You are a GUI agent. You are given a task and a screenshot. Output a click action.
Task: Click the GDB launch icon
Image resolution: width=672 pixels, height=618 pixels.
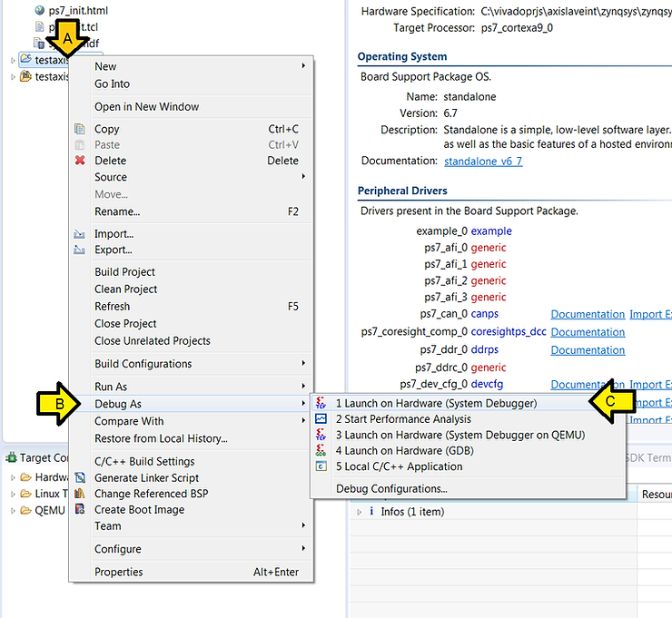tap(321, 450)
